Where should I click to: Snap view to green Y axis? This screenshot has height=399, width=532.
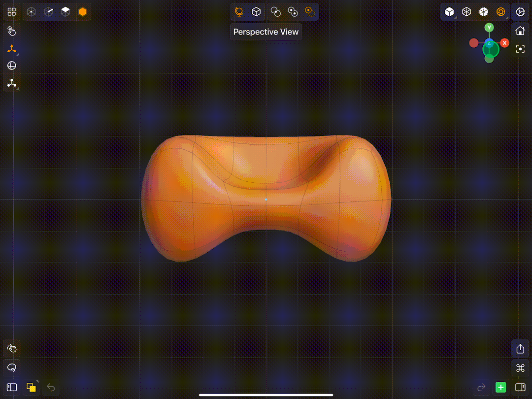(489, 28)
